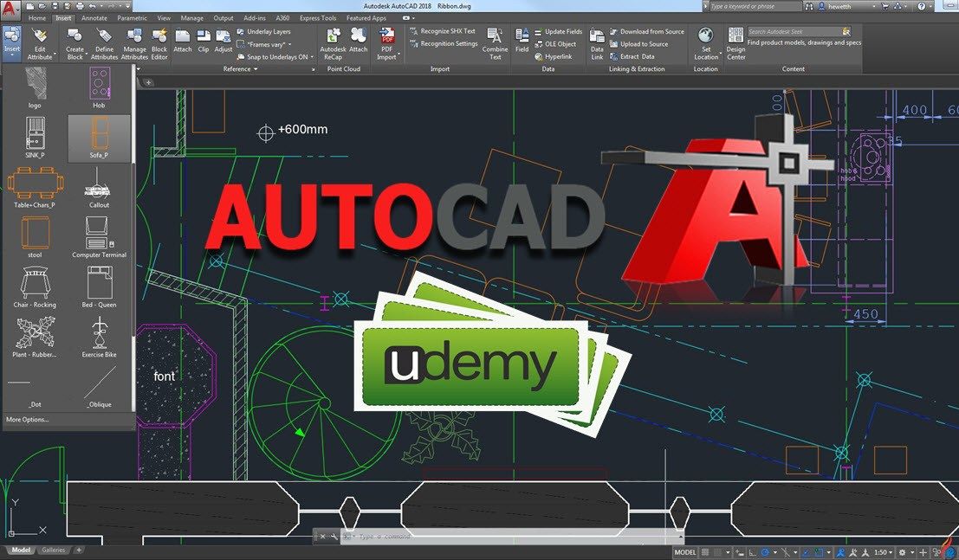Open the Manage ribbon tab

191,18
